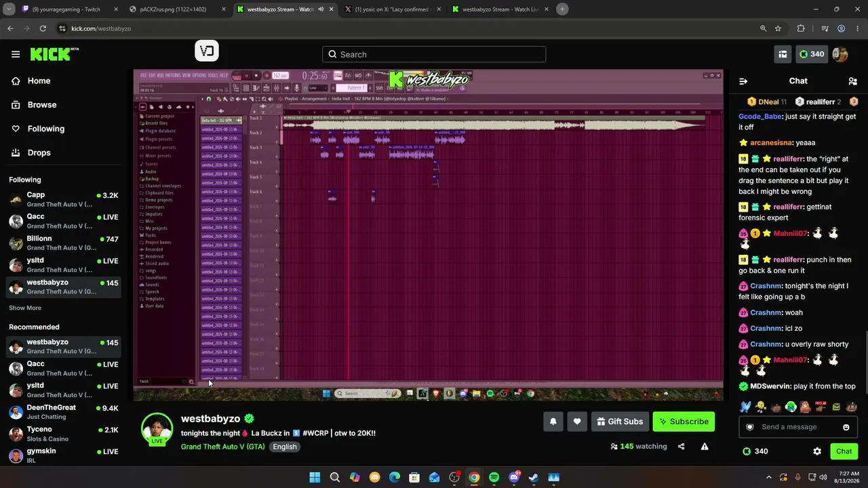Click the green Subscribe button
The width and height of the screenshot is (868, 488).
coord(684,422)
